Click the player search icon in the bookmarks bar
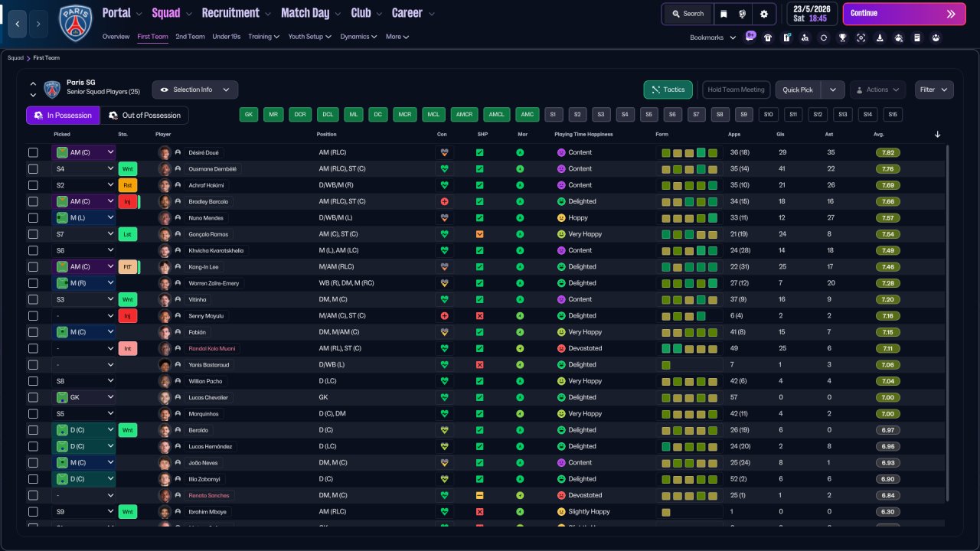Viewport: 980px width, 551px height. [x=805, y=37]
